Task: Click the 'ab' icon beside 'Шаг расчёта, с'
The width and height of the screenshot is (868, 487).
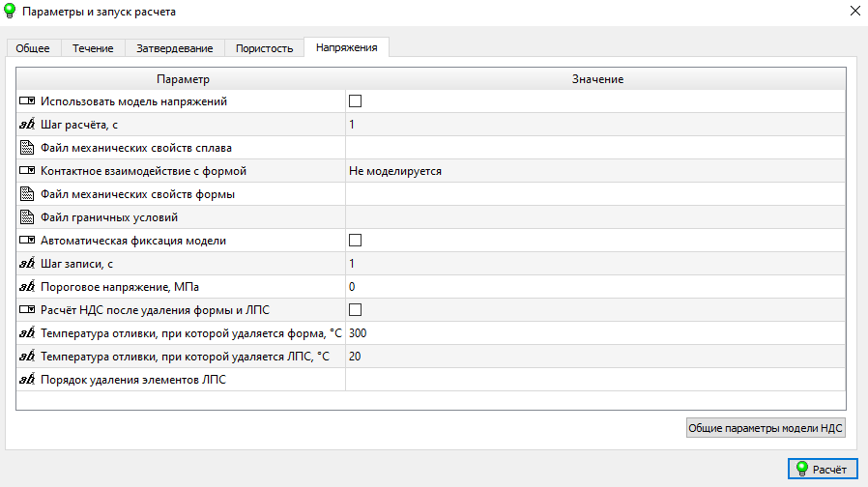Action: tap(27, 125)
